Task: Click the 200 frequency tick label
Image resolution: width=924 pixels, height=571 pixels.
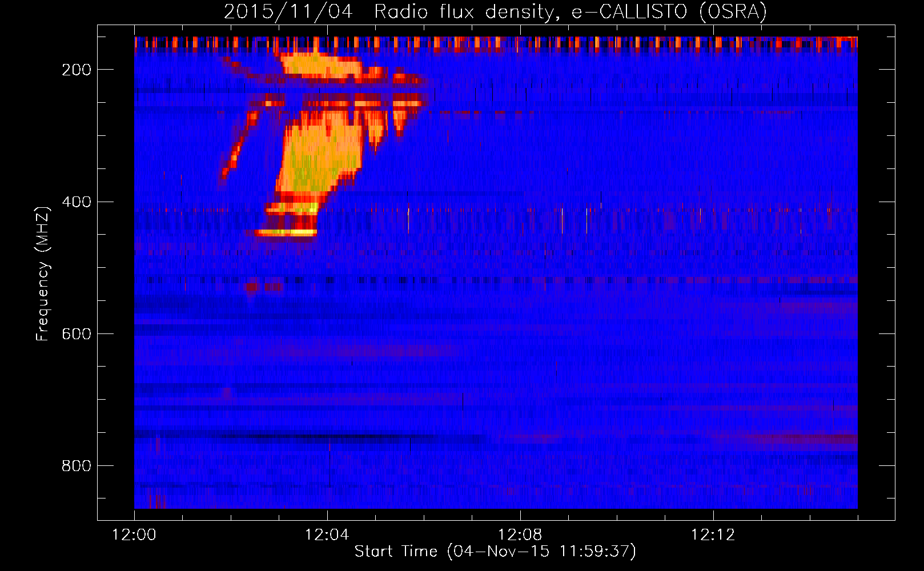Action: coord(77,70)
